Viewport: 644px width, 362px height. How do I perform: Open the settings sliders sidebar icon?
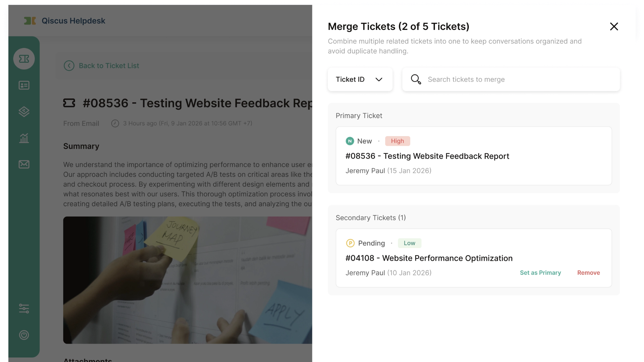tap(24, 309)
